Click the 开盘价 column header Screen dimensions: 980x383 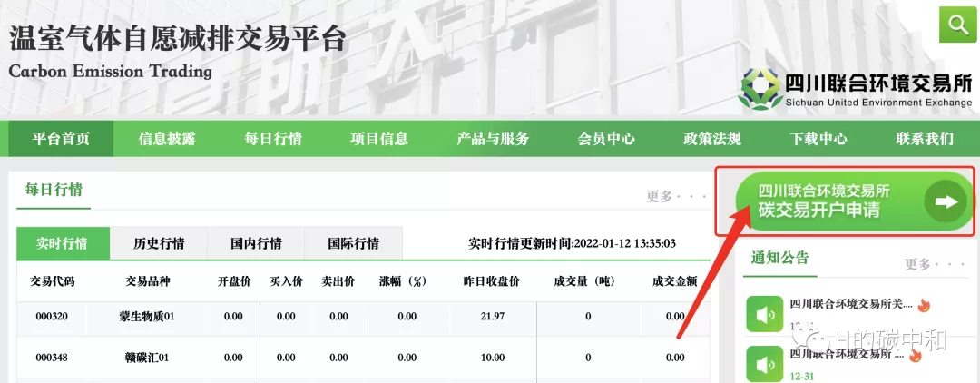click(234, 281)
